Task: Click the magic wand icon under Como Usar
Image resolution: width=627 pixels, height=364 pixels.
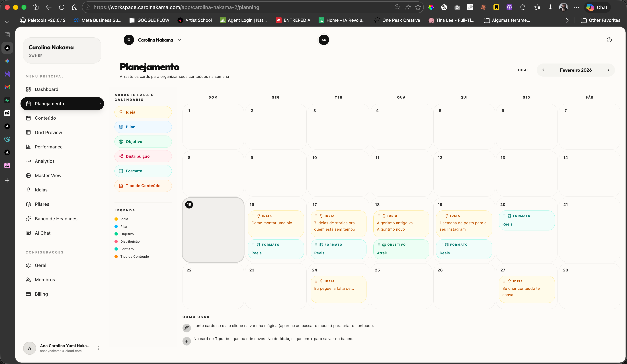Action: [187, 328]
